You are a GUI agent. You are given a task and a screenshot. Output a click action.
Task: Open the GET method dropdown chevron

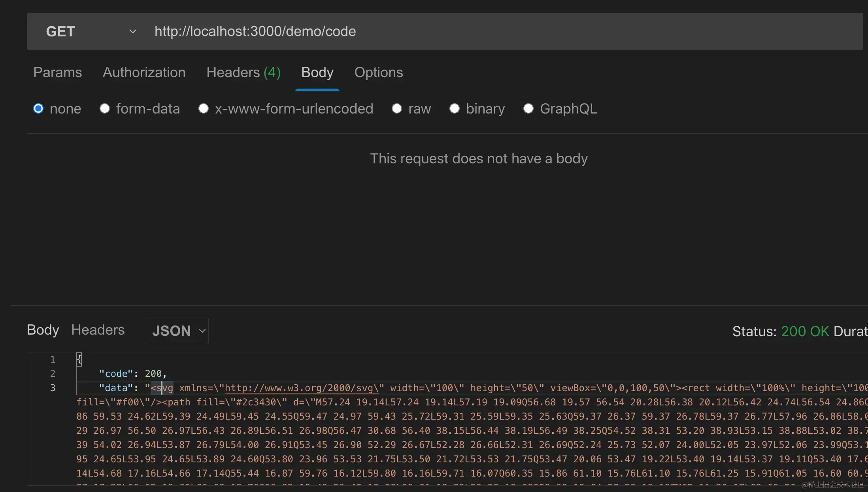pos(133,31)
